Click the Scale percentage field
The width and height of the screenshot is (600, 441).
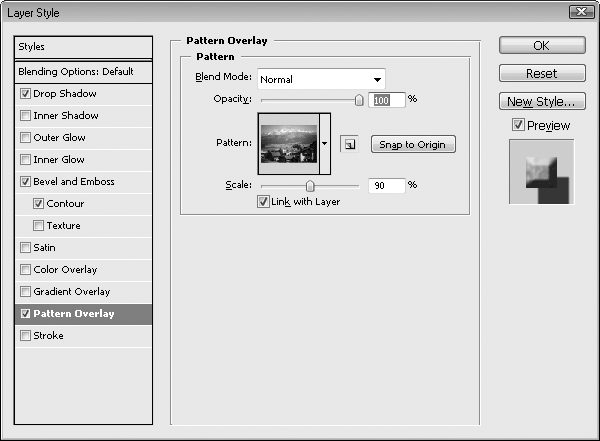point(386,186)
